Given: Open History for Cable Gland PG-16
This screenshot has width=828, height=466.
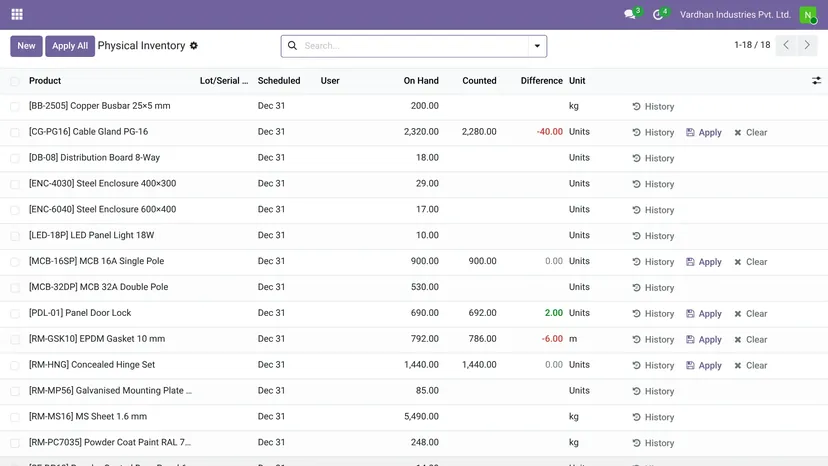Looking at the screenshot, I should point(653,133).
